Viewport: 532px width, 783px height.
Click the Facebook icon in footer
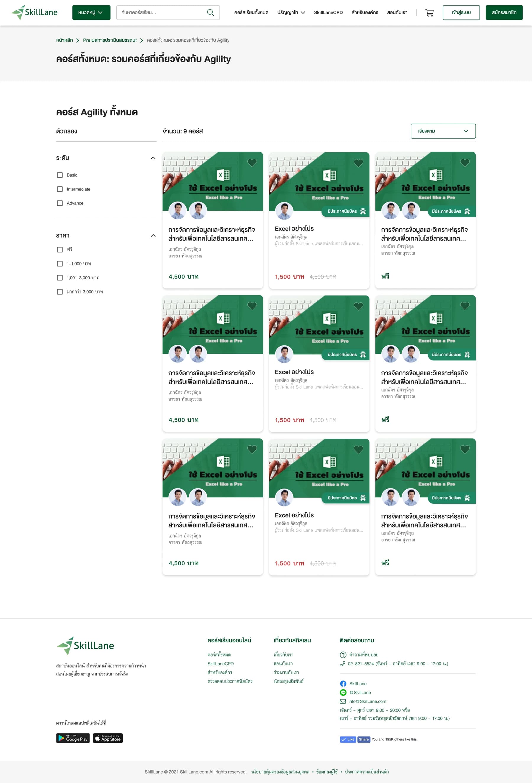coord(343,684)
